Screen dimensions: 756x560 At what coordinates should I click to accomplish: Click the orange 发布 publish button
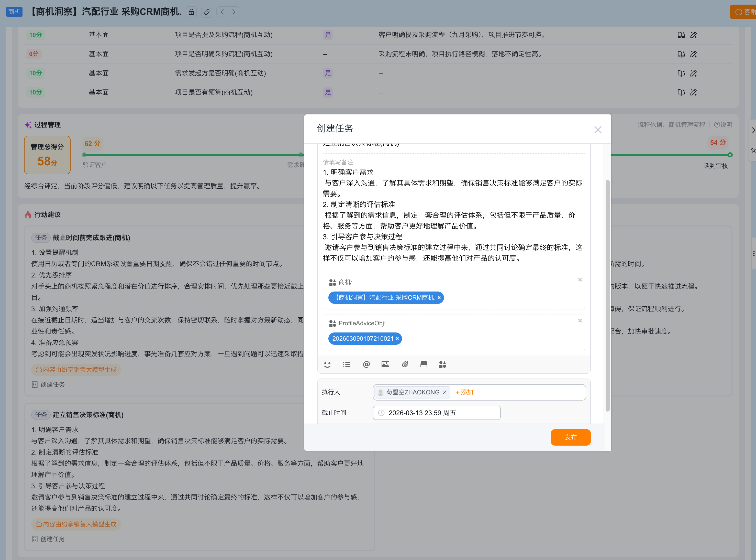(x=570, y=437)
